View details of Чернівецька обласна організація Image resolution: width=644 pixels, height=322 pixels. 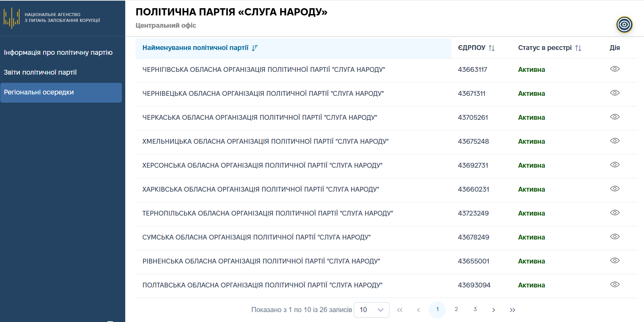pyautogui.click(x=615, y=93)
